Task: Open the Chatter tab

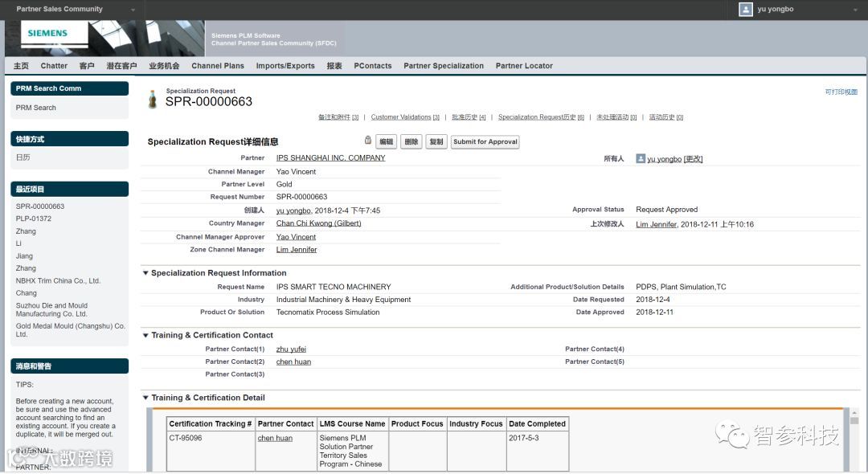Action: 54,66
